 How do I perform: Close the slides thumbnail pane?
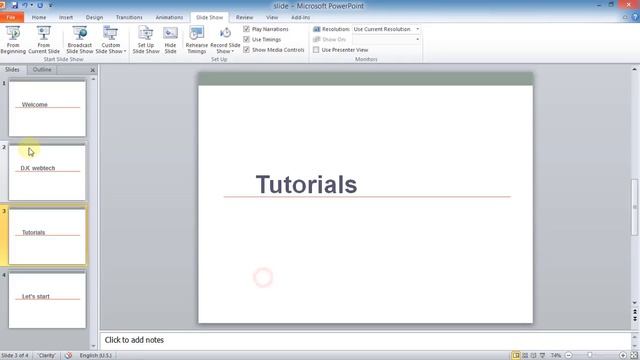[x=93, y=70]
